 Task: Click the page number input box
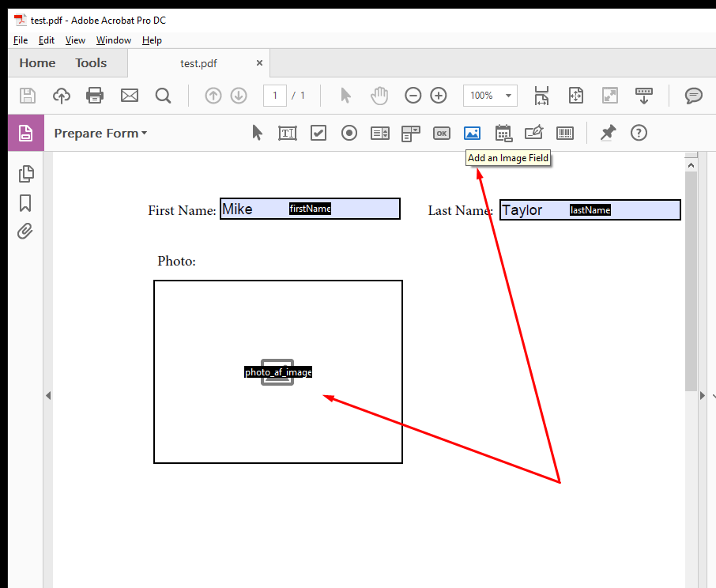click(x=275, y=96)
